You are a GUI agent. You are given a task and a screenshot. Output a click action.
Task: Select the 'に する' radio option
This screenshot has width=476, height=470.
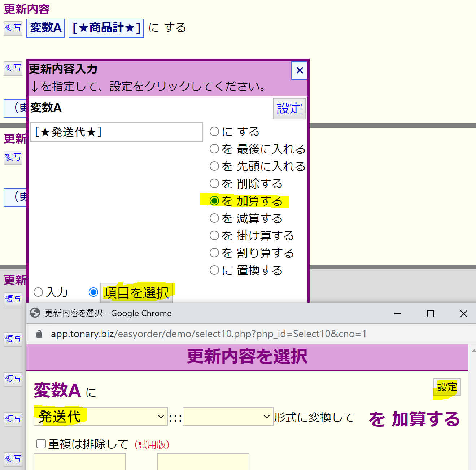click(x=214, y=132)
